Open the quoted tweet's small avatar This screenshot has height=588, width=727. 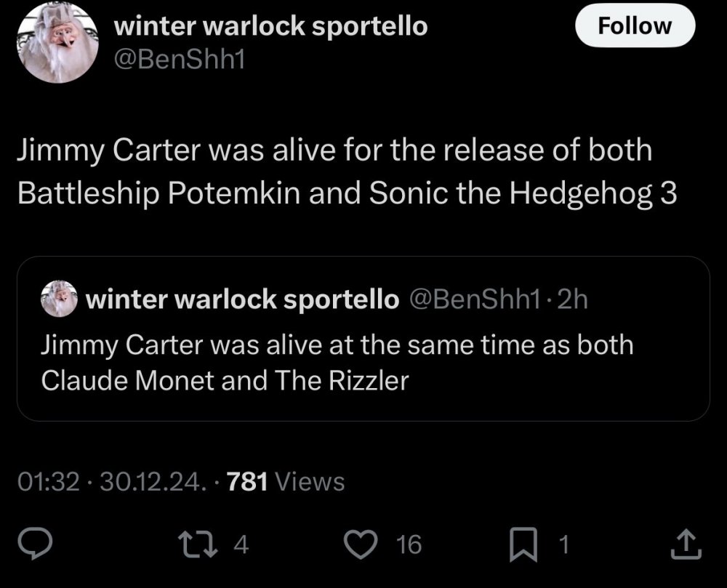pyautogui.click(x=59, y=299)
